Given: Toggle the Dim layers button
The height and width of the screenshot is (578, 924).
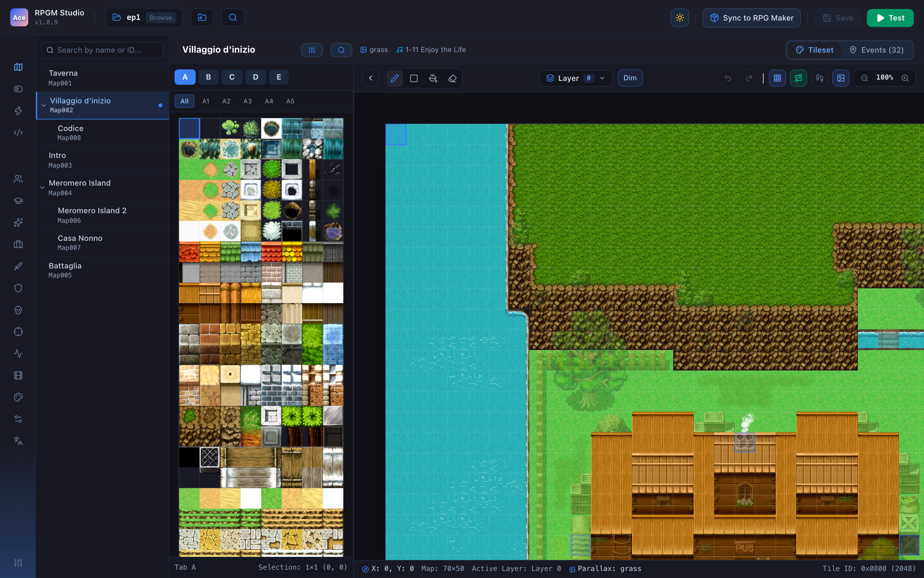Looking at the screenshot, I should tap(630, 78).
